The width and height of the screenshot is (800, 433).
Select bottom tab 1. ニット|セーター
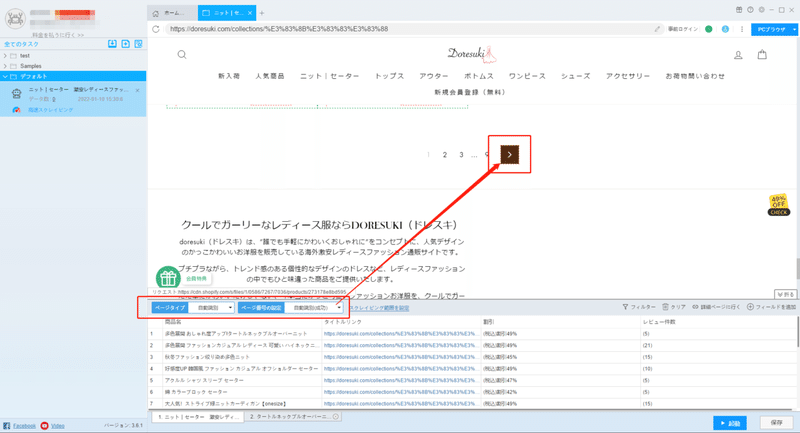pyautogui.click(x=196, y=417)
